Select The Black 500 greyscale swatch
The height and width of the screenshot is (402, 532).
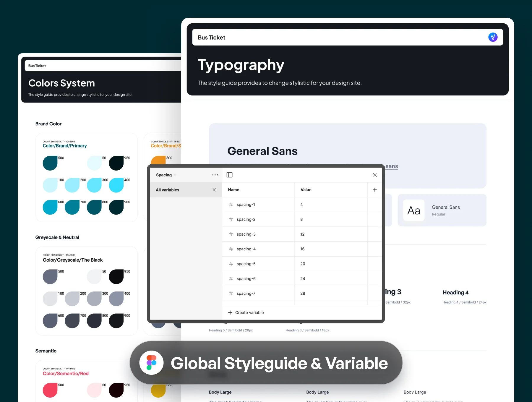50,277
